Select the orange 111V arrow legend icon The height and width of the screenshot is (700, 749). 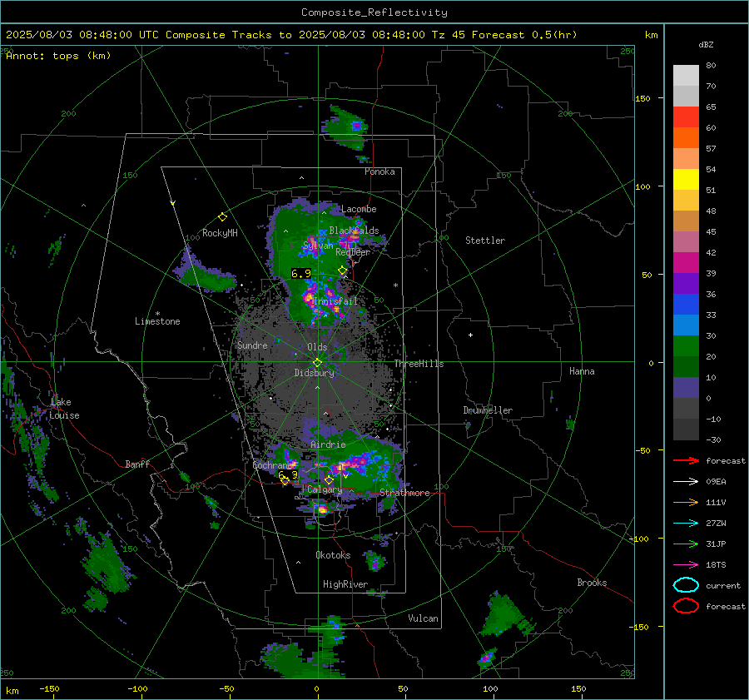tap(686, 502)
